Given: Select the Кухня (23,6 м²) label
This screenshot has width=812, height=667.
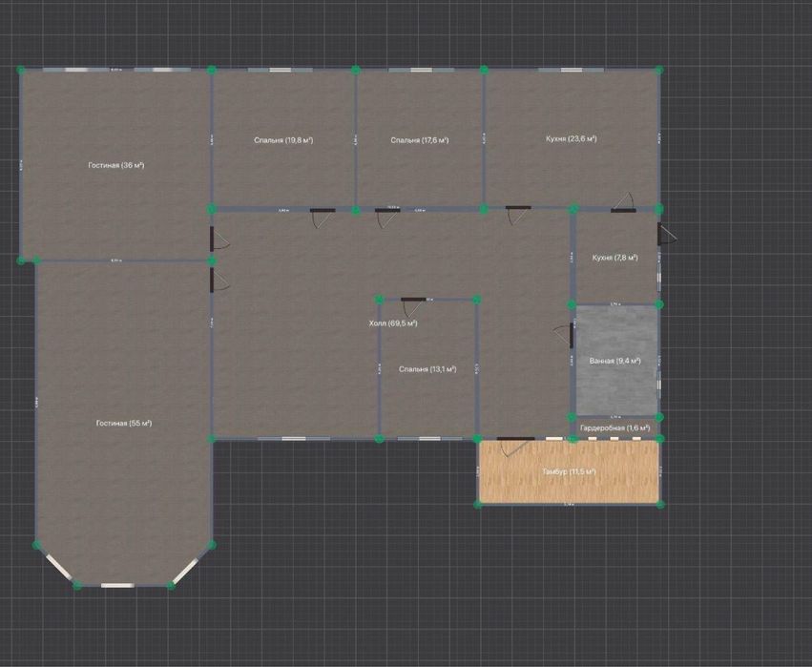Looking at the screenshot, I should 572,138.
